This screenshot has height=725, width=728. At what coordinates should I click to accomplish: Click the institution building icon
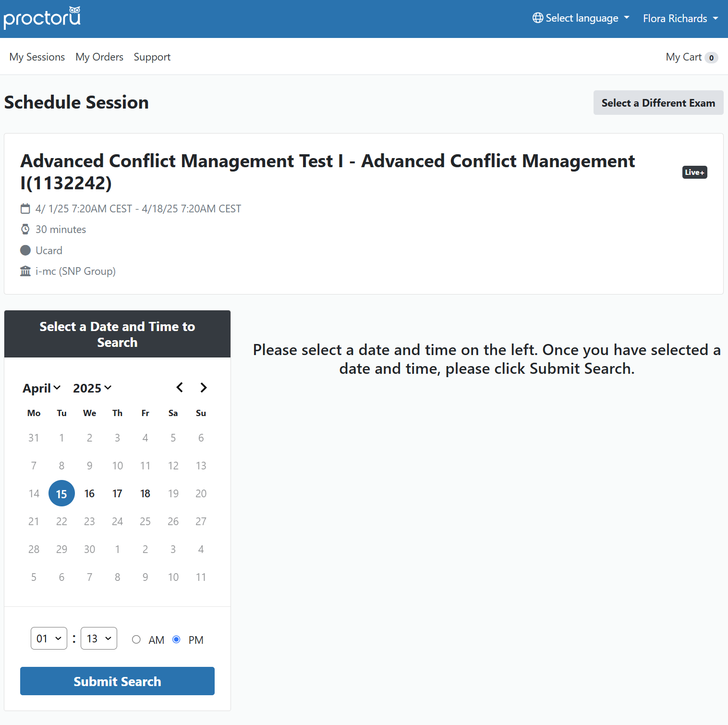coord(25,271)
